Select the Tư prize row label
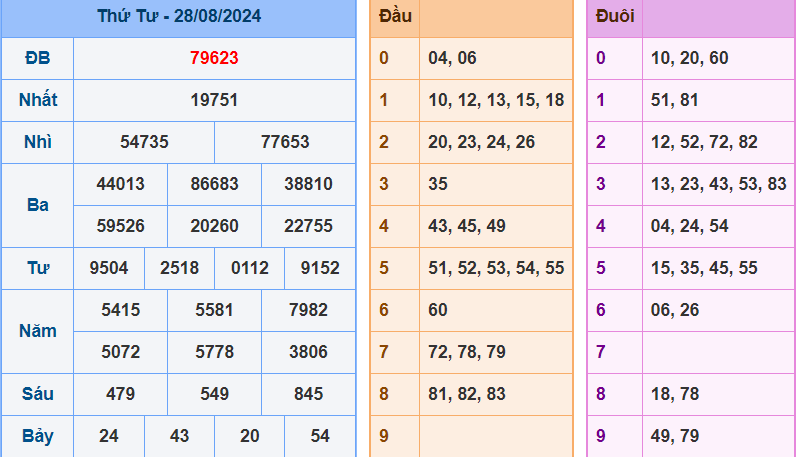The width and height of the screenshot is (798, 457). tap(38, 268)
